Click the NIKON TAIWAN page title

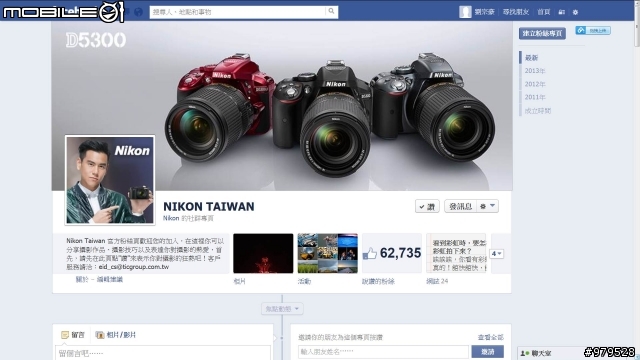tap(209, 207)
